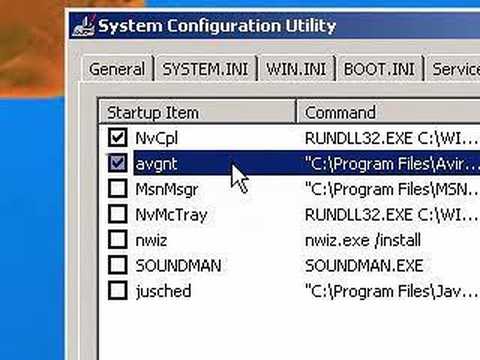
Task: Sort by the Command column header
Action: (388, 112)
